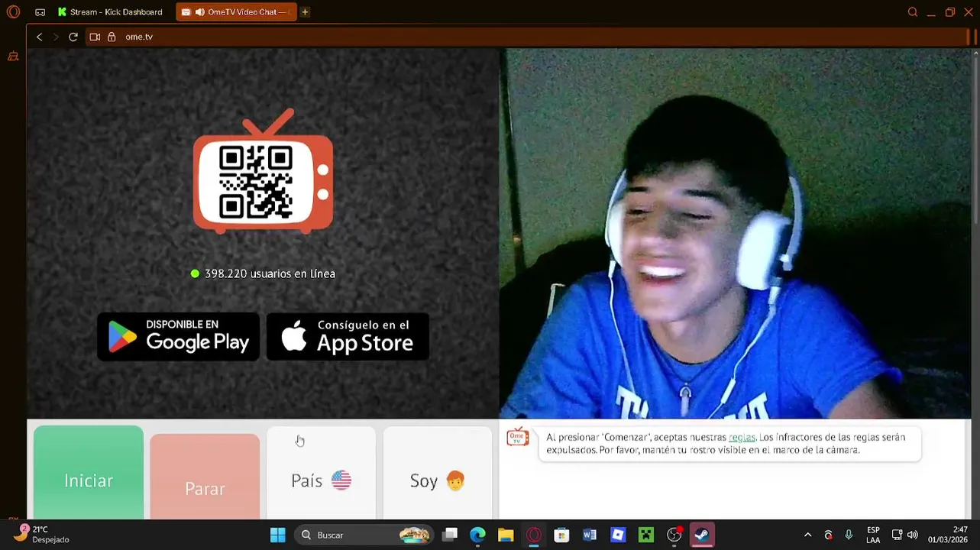Screen dimensions: 980x550
Task: Stop the chat with the Parar button
Action: (205, 477)
